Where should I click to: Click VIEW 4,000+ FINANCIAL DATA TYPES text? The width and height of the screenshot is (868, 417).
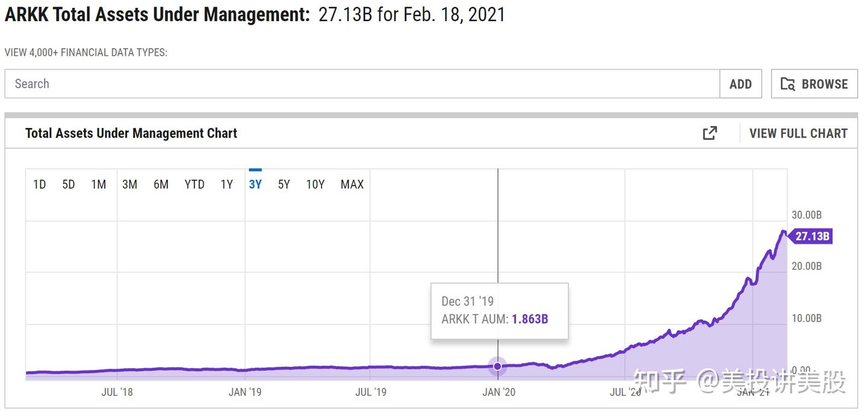click(x=86, y=53)
